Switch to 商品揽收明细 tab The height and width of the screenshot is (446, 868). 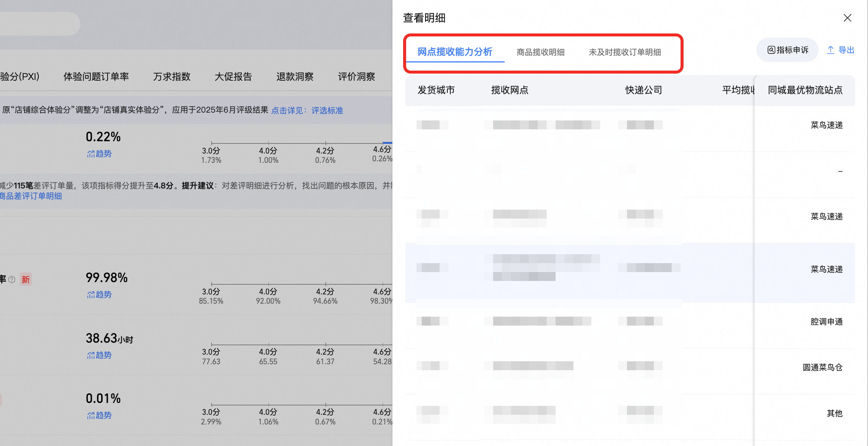click(x=540, y=52)
